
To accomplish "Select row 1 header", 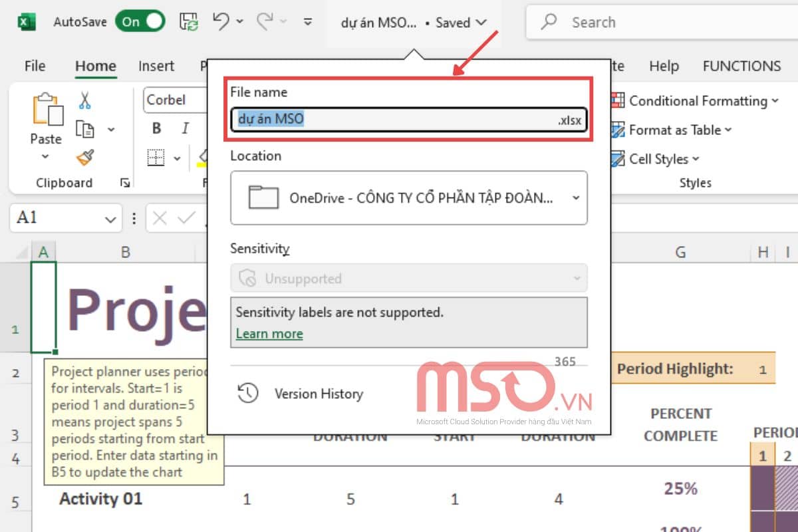I will point(15,307).
